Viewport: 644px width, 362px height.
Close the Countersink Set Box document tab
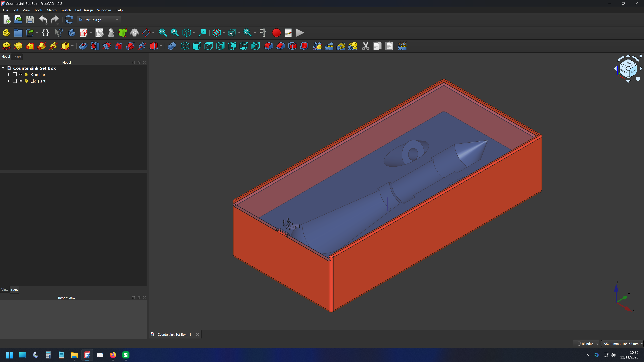pos(197,335)
